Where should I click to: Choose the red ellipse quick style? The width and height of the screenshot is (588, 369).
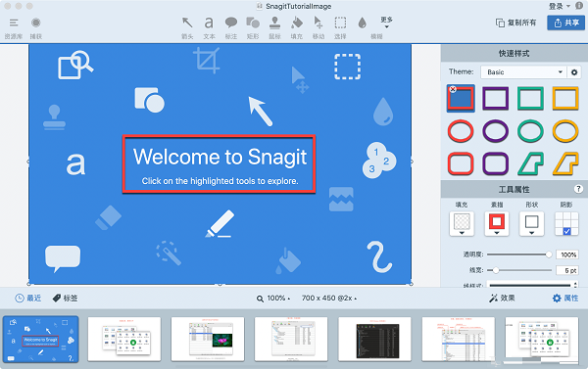pos(461,131)
